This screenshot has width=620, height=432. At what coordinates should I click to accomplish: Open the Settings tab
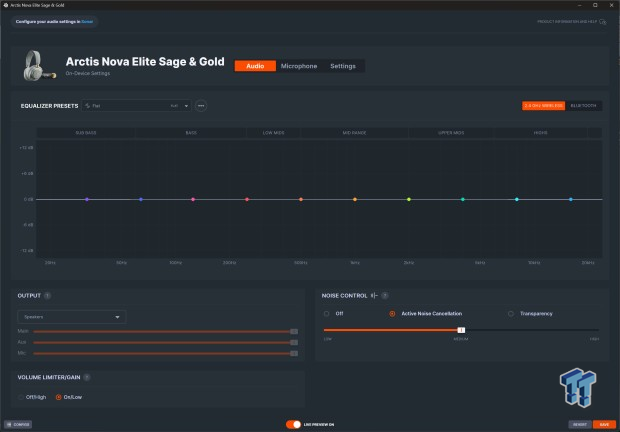tap(342, 66)
